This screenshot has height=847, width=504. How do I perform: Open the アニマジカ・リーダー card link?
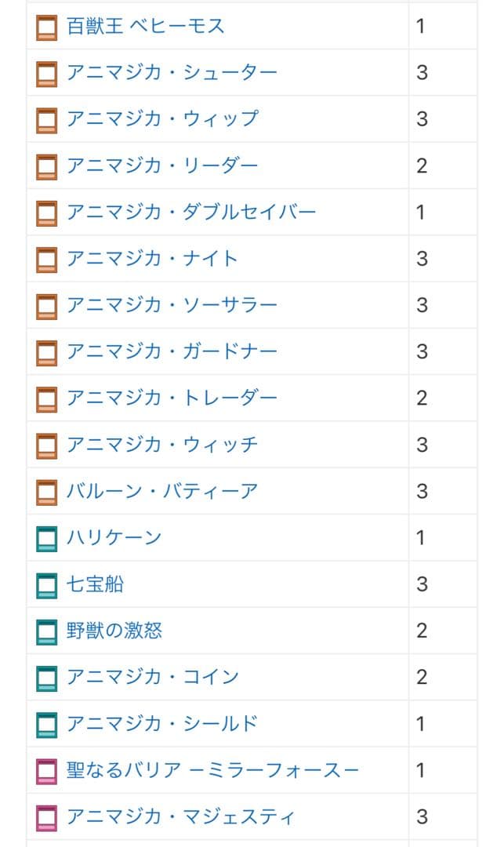[x=162, y=165]
